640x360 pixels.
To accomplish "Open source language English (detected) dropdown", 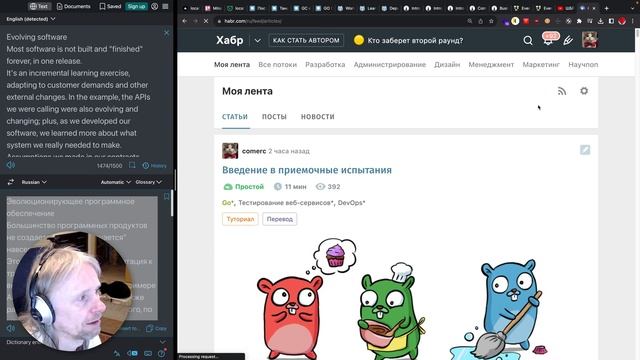I will (31, 19).
